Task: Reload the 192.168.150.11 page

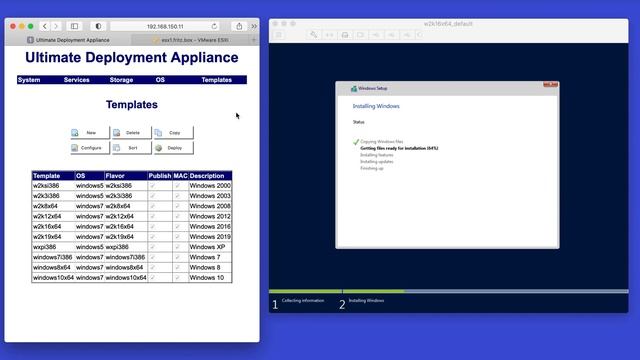Action: point(214,26)
